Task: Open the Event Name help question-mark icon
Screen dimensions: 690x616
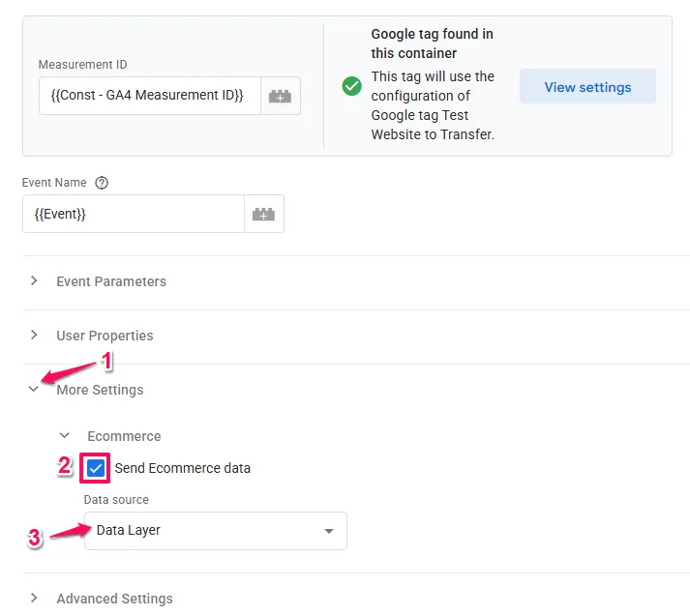Action: 102,183
